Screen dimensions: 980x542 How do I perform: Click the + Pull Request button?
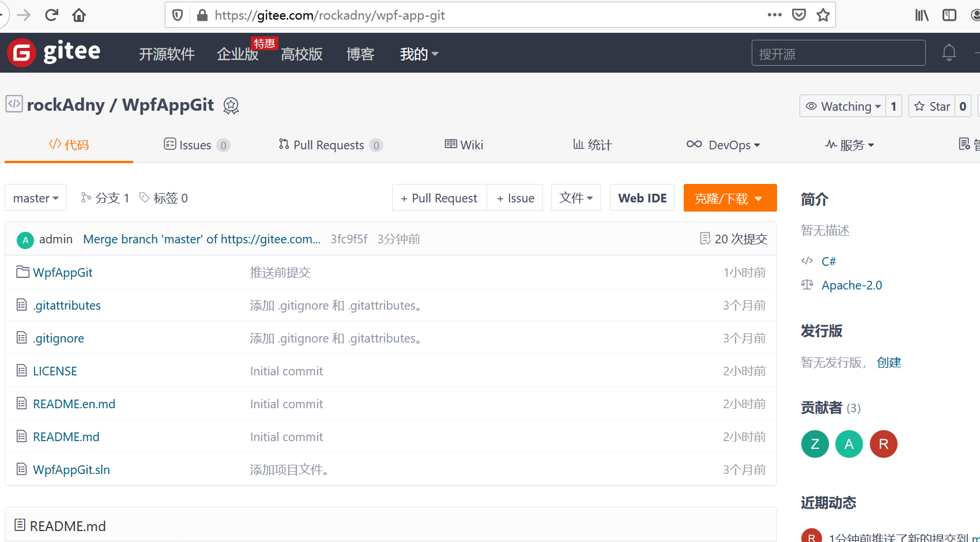pos(439,198)
